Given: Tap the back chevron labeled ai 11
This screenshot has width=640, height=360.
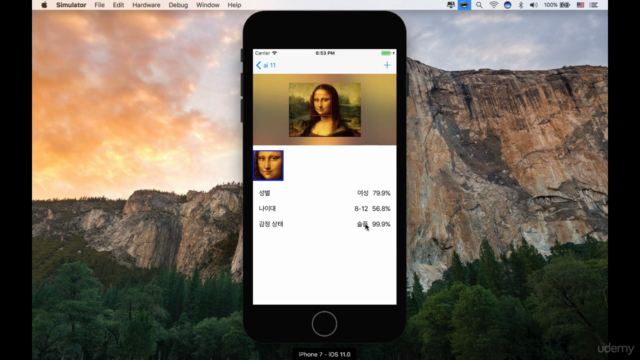Looking at the screenshot, I should 266,65.
